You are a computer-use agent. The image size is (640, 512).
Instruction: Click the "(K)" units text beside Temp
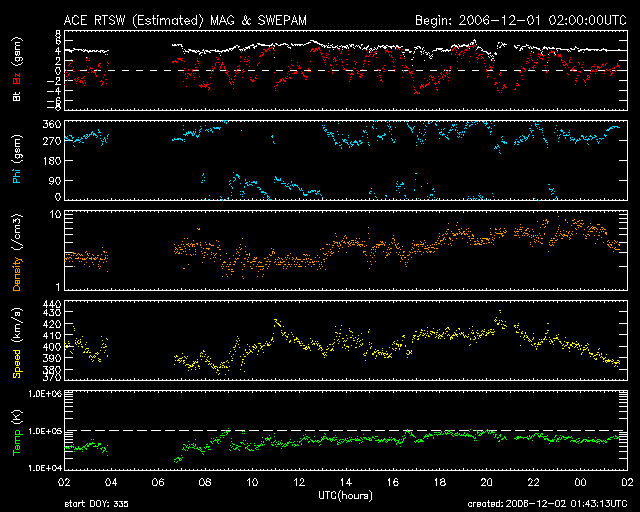[18, 416]
